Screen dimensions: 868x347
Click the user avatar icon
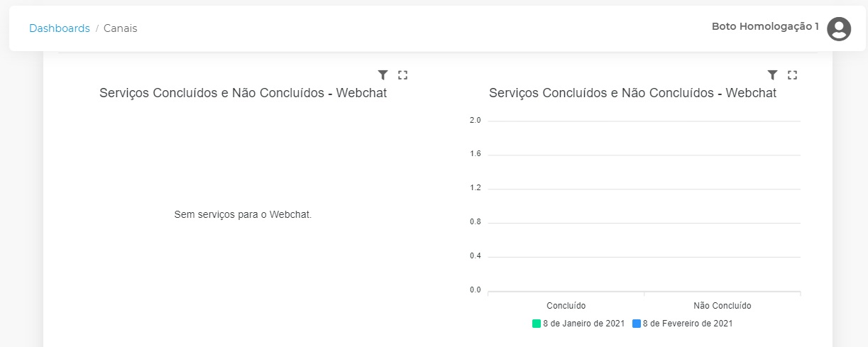pos(839,28)
